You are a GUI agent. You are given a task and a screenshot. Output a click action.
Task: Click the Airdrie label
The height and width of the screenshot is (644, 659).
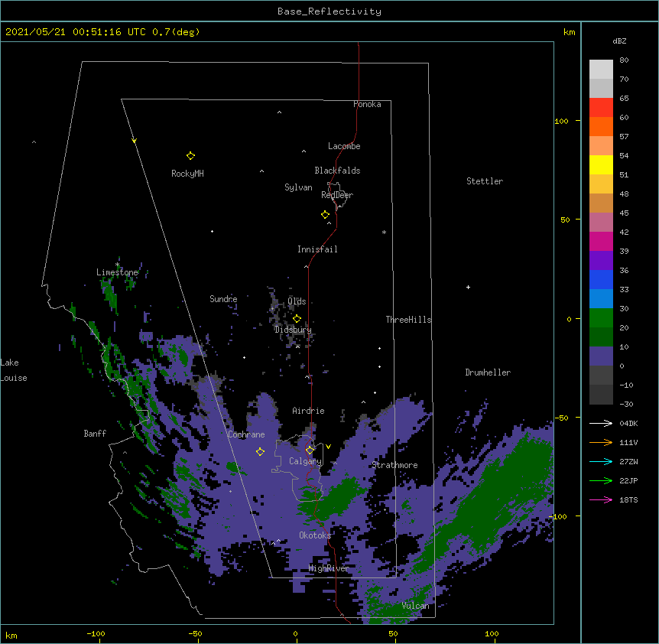[309, 411]
